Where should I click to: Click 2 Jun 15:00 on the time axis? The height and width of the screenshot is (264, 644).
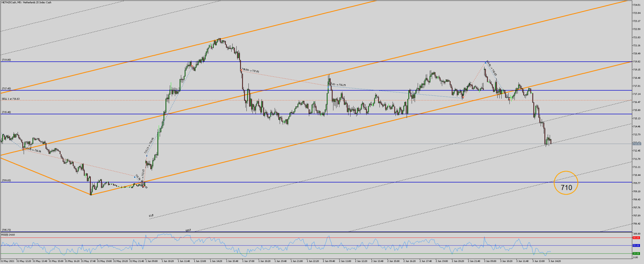coord(393,261)
